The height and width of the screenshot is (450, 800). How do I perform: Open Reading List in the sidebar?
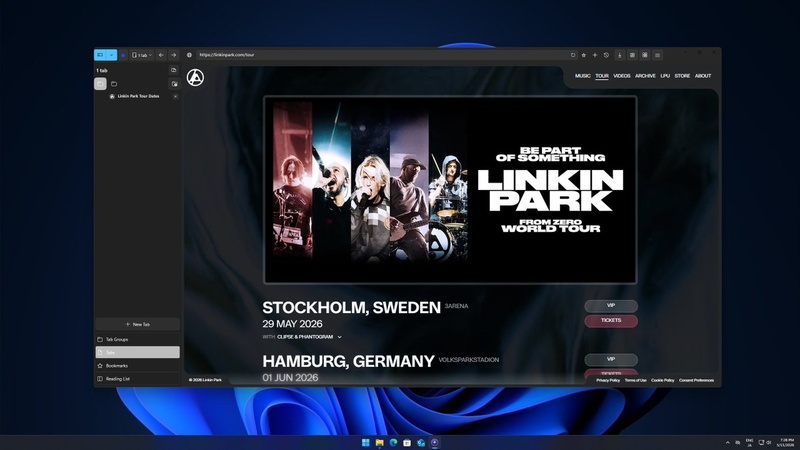[138, 379]
